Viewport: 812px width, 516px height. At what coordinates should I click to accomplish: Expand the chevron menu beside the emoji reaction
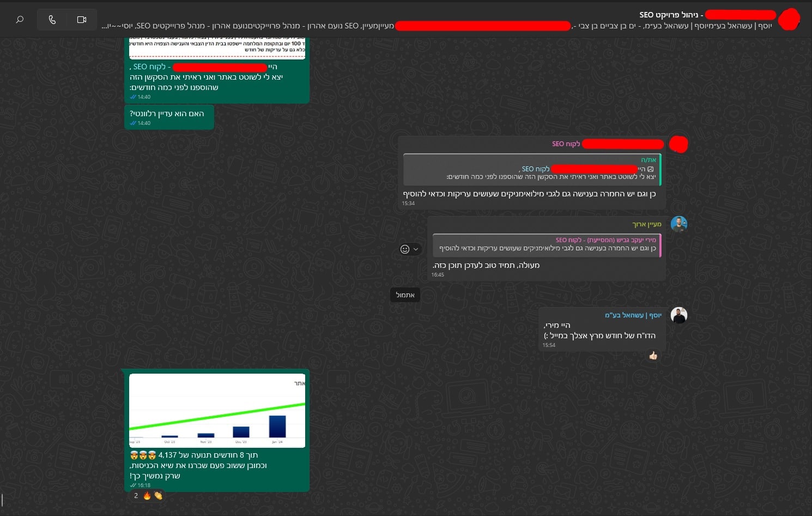tap(416, 249)
